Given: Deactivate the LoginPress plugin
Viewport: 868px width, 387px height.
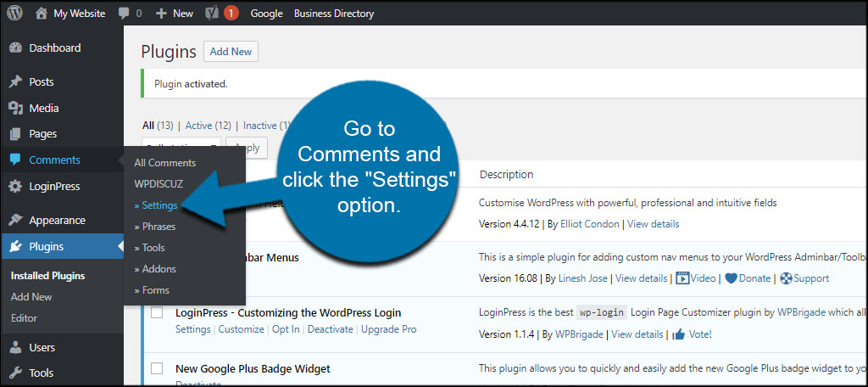Looking at the screenshot, I should 331,328.
